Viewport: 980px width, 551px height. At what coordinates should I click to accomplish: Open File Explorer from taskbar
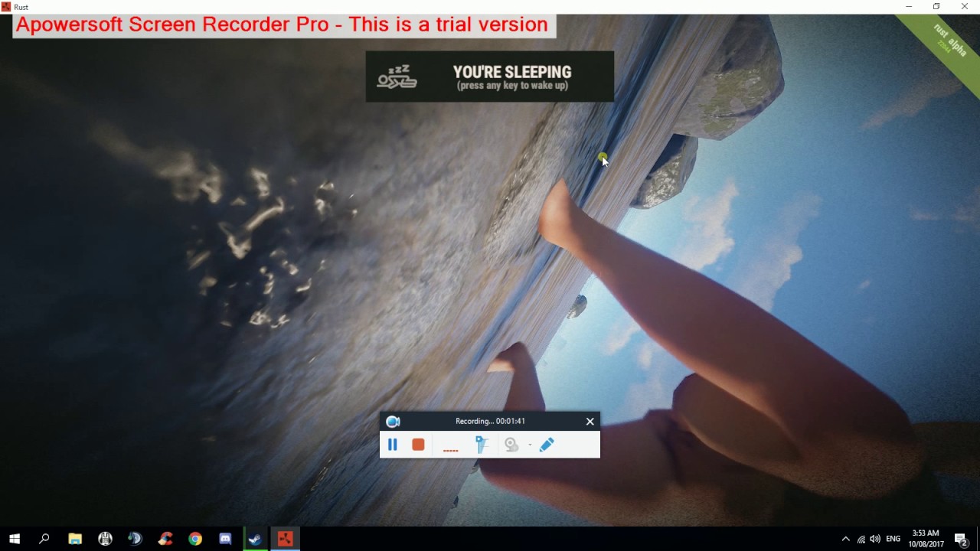pos(75,539)
